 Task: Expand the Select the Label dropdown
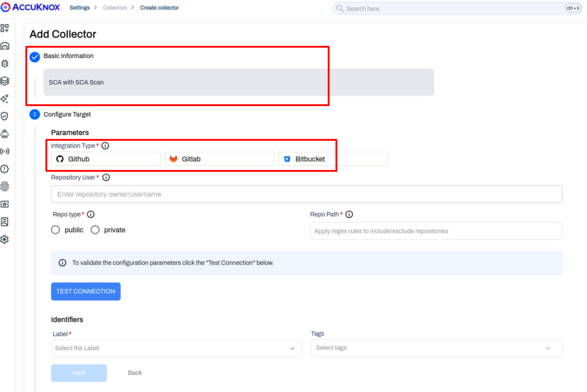point(176,348)
